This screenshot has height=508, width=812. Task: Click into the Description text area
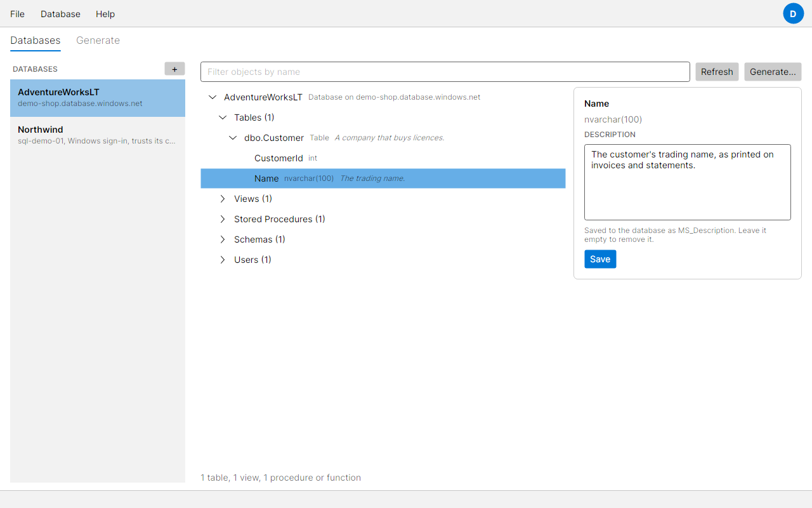click(688, 182)
